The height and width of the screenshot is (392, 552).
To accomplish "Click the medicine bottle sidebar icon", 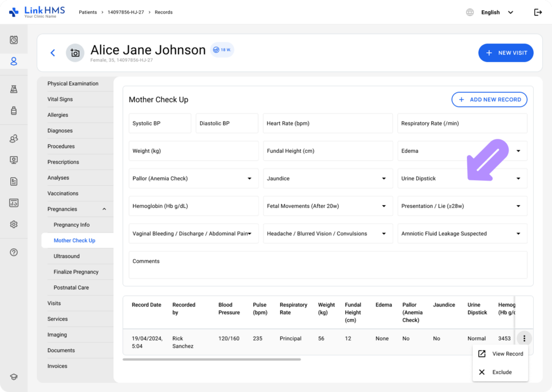I will [14, 110].
